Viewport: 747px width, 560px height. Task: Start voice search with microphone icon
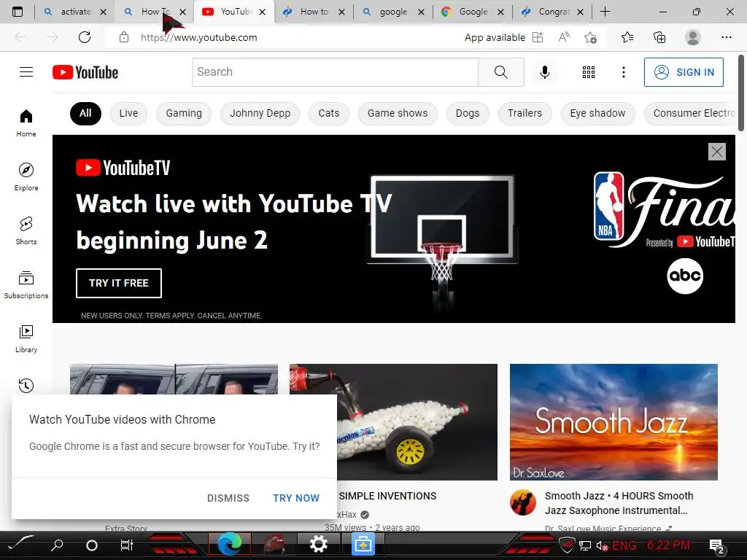544,72
